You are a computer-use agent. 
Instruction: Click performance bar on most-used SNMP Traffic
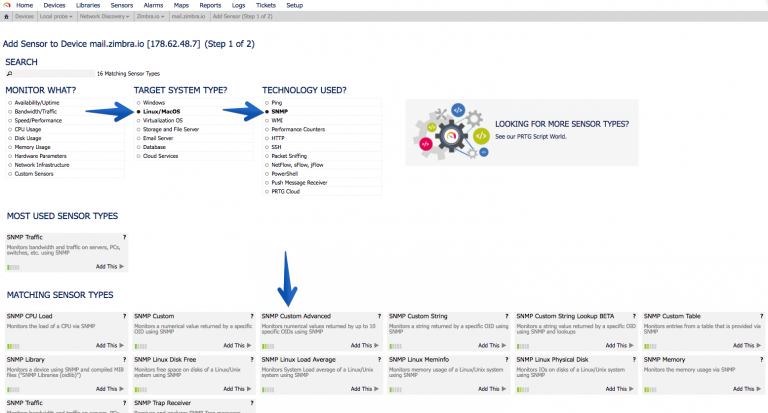(x=13, y=267)
